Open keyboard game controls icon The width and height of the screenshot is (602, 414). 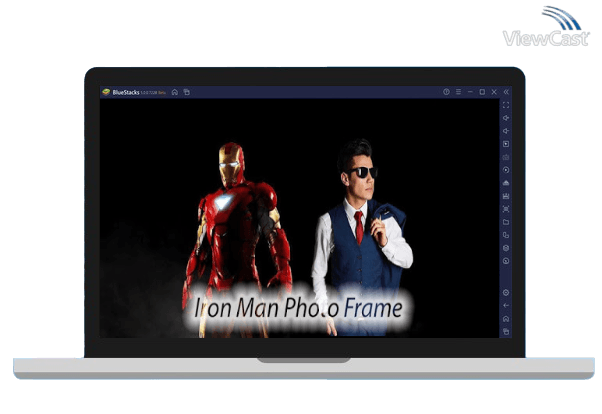coord(506,157)
